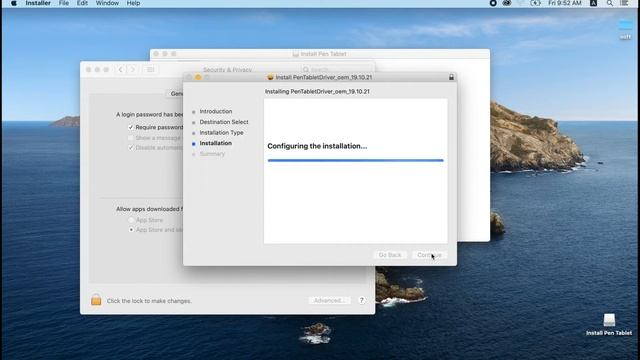Viewport: 640px width, 360px height.
Task: Click 'Installing PenTabletDriver_oem_19.10.21' heading
Action: pyautogui.click(x=317, y=91)
